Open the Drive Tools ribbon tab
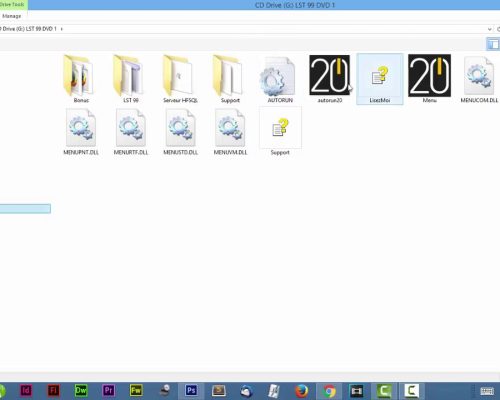 (x=13, y=5)
